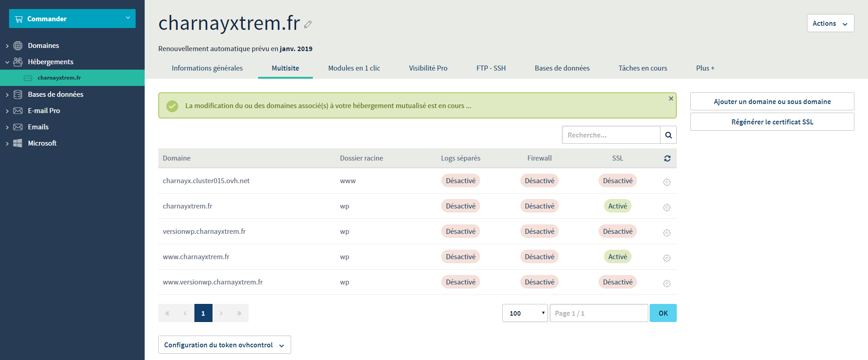
Task: Open gear settings for www.charnayxtrem.fr row
Action: click(x=666, y=258)
